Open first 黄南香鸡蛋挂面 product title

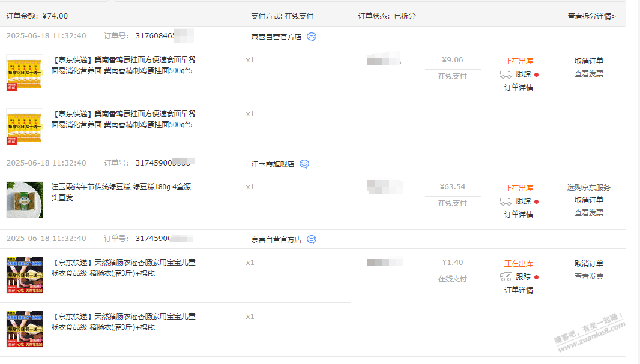pyautogui.click(x=123, y=65)
